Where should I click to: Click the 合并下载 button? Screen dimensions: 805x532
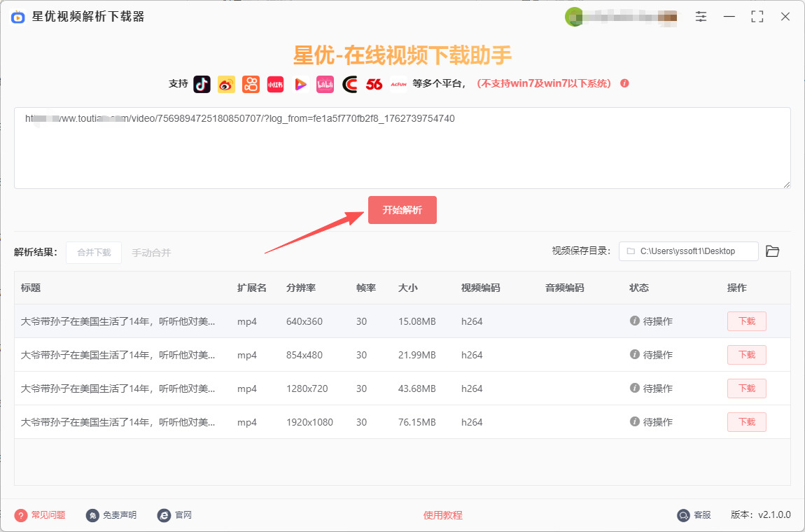pos(94,253)
